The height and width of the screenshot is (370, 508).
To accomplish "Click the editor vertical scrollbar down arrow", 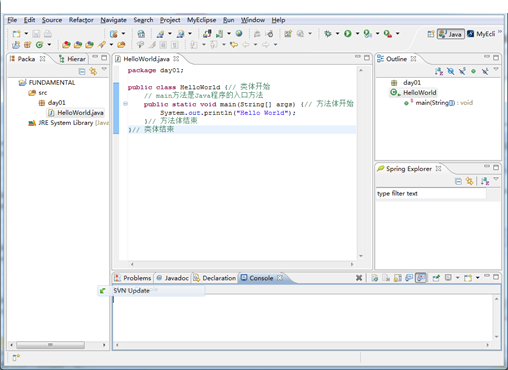I will [x=361, y=256].
